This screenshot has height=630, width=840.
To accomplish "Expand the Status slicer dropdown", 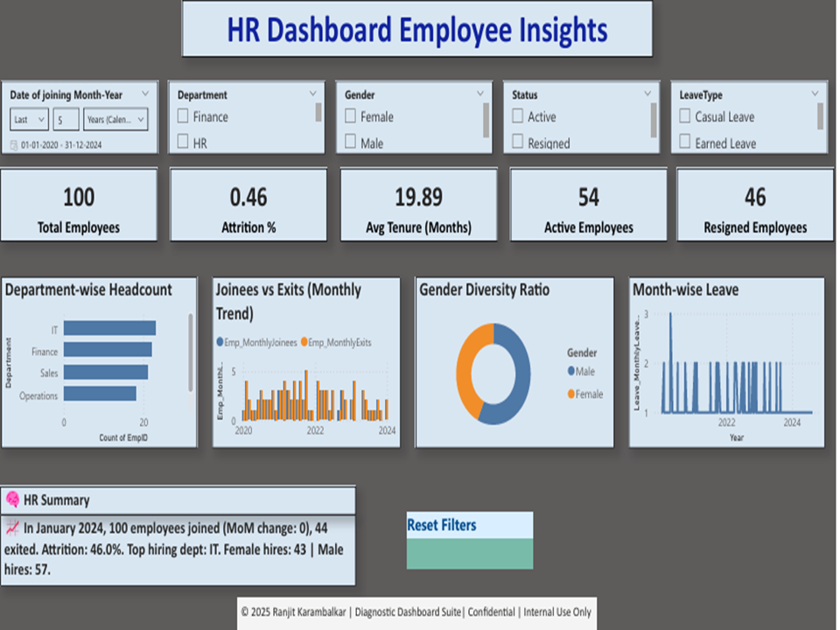I will (647, 94).
